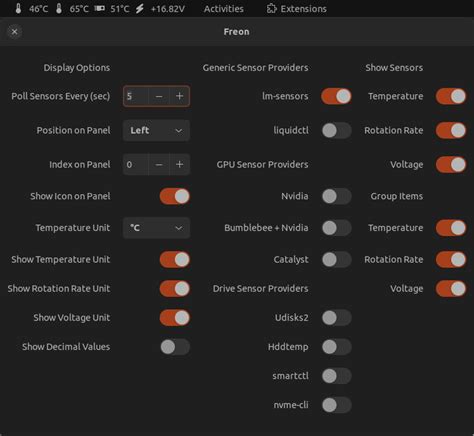The width and height of the screenshot is (474, 436).
Task: Open the Temperature Unit dropdown
Action: click(x=156, y=228)
